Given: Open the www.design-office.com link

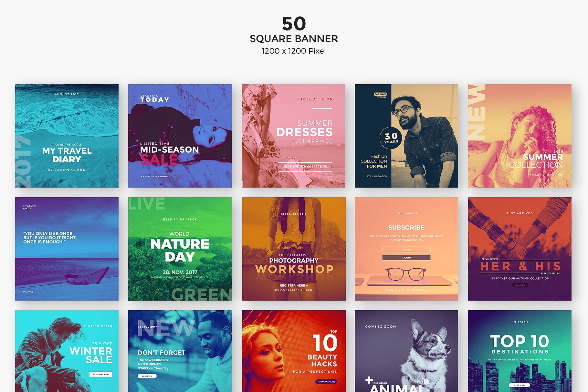Looking at the screenshot, I should pos(406,290).
